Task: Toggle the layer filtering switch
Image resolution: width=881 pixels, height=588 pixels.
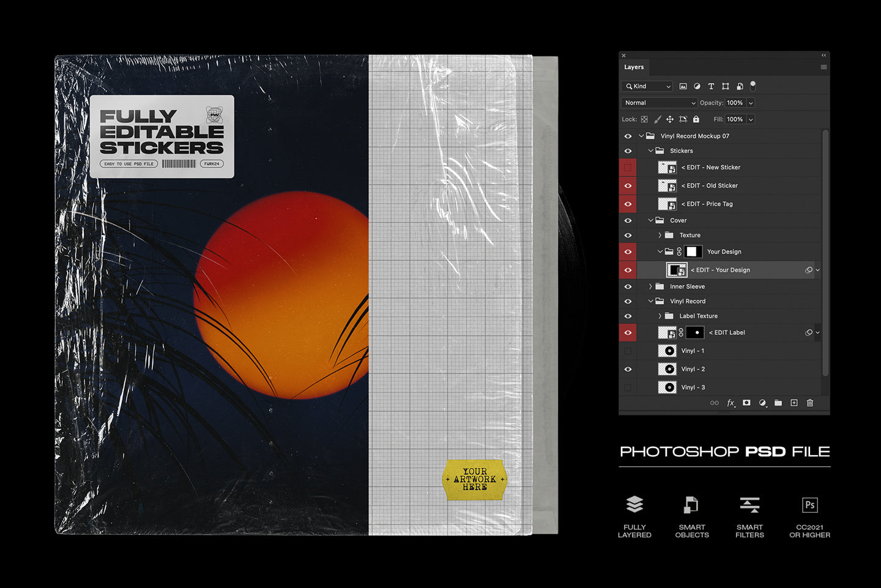Action: click(x=753, y=86)
